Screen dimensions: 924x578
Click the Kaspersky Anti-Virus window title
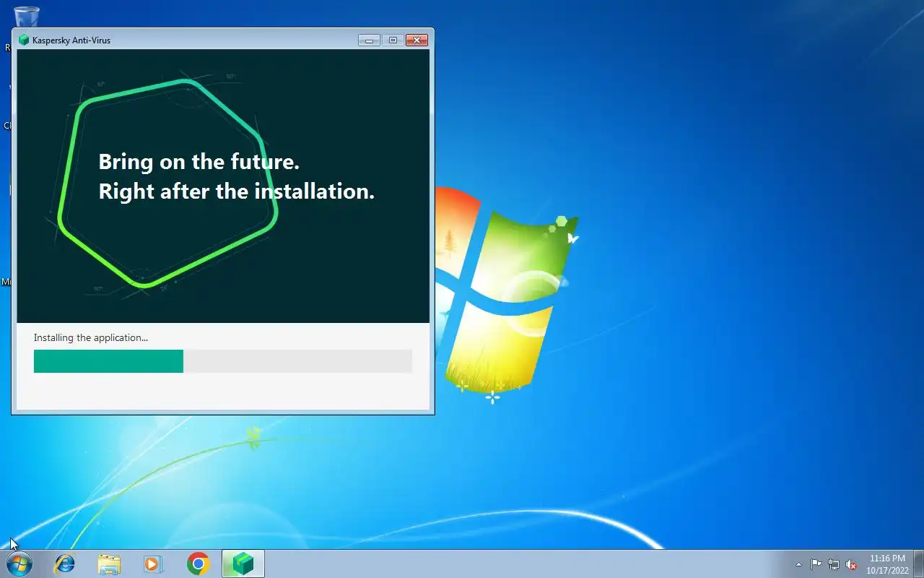[x=71, y=40]
